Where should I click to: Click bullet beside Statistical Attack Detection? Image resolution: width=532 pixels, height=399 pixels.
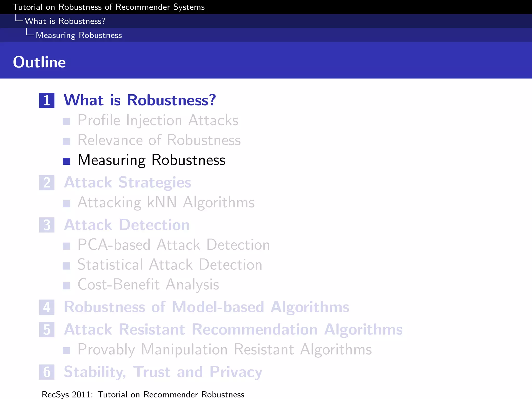pos(66,266)
